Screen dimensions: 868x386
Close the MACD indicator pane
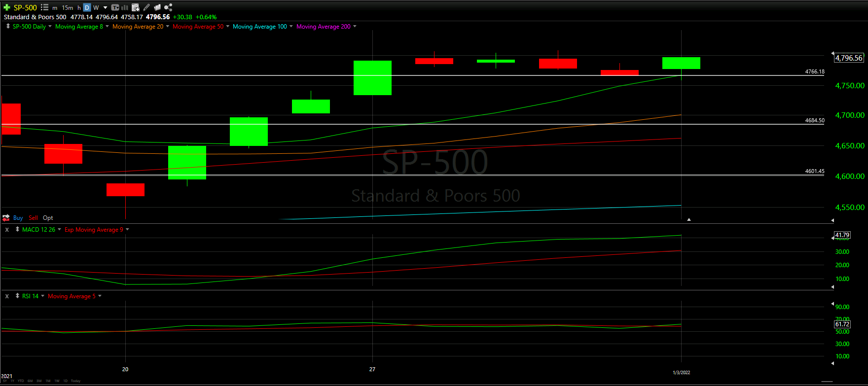click(7, 230)
